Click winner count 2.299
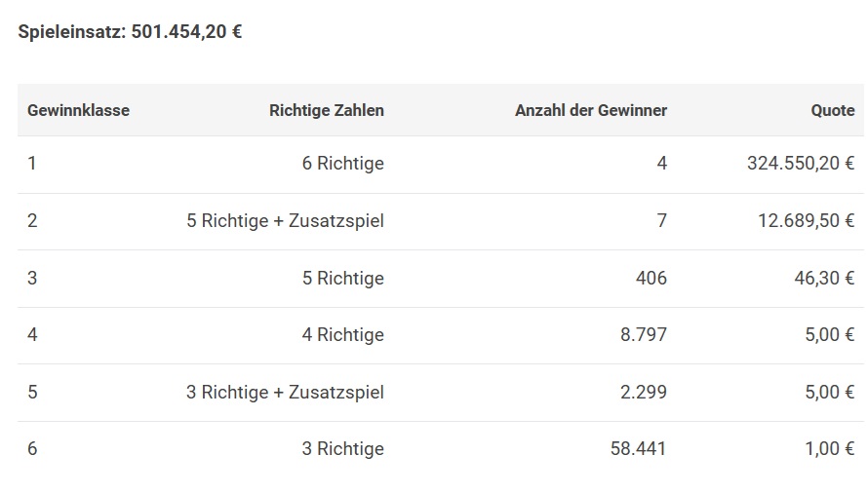Viewport: 868px width, 493px height. (x=644, y=392)
